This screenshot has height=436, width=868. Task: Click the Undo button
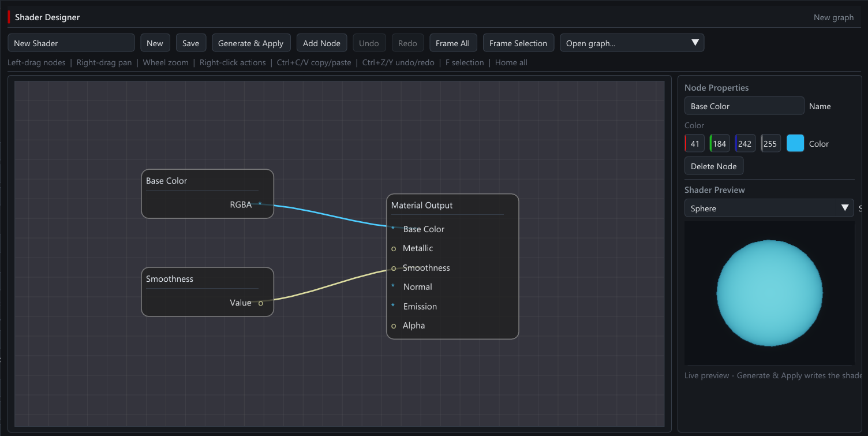coord(369,43)
